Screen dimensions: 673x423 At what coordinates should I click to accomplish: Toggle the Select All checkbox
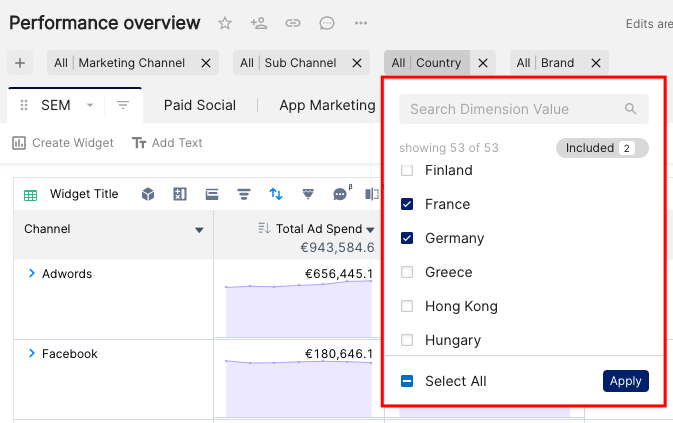click(x=407, y=381)
